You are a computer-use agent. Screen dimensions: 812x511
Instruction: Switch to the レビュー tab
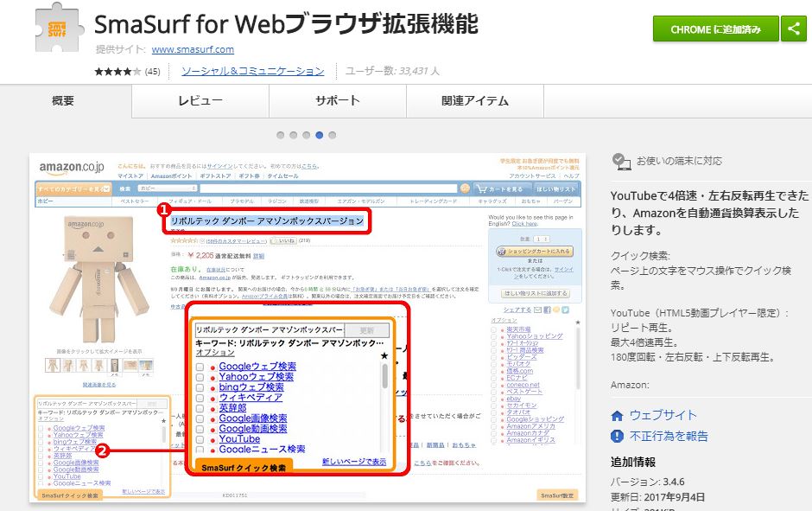tap(200, 101)
